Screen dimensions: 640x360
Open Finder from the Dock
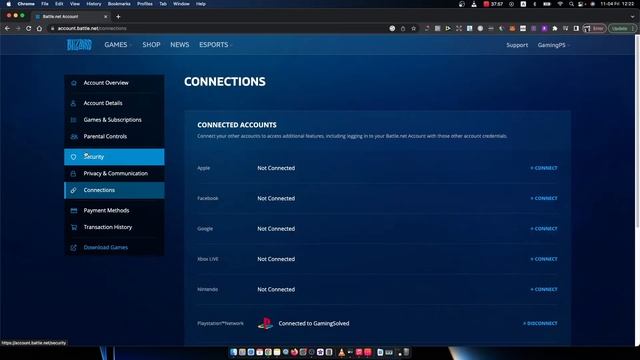tap(233, 352)
